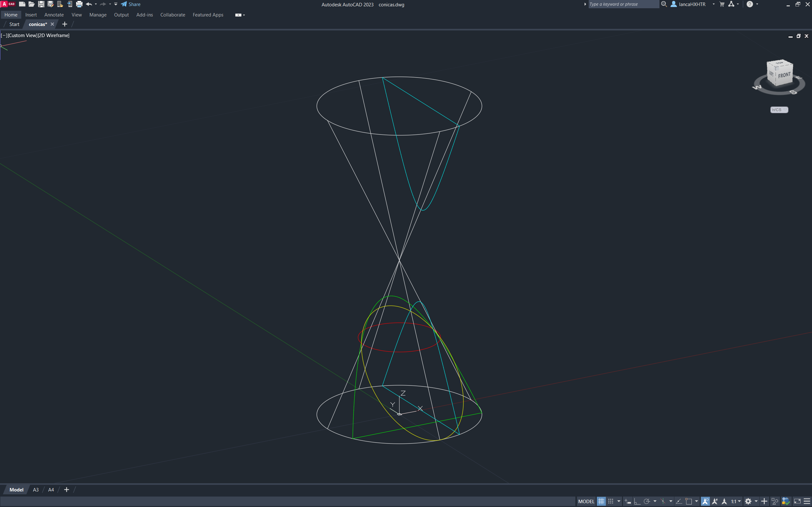Click the Workspace Switching gear icon
812x507 pixels.
coord(748,501)
